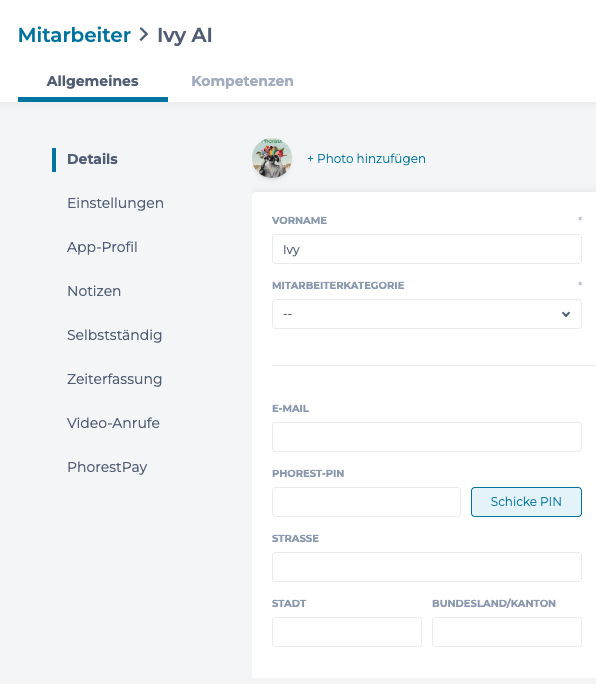Go back to Mitarbeiter breadcrumb link
Image resolution: width=596 pixels, height=684 pixels.
[x=74, y=35]
